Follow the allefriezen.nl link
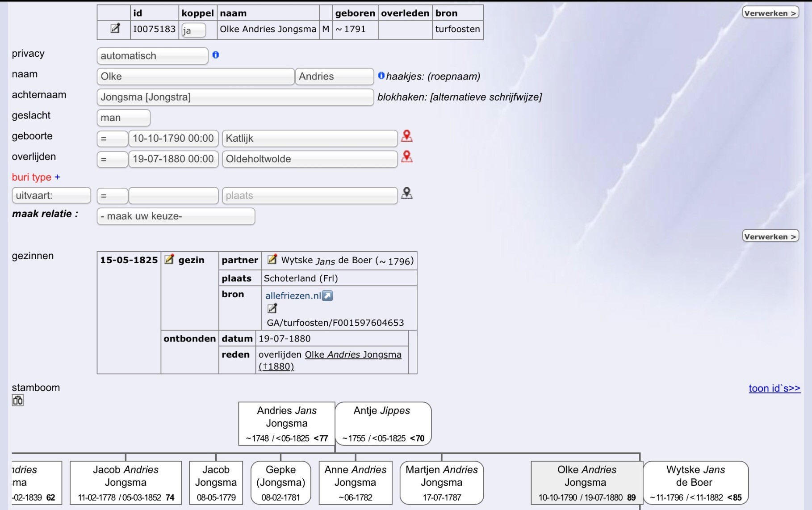 coord(293,295)
